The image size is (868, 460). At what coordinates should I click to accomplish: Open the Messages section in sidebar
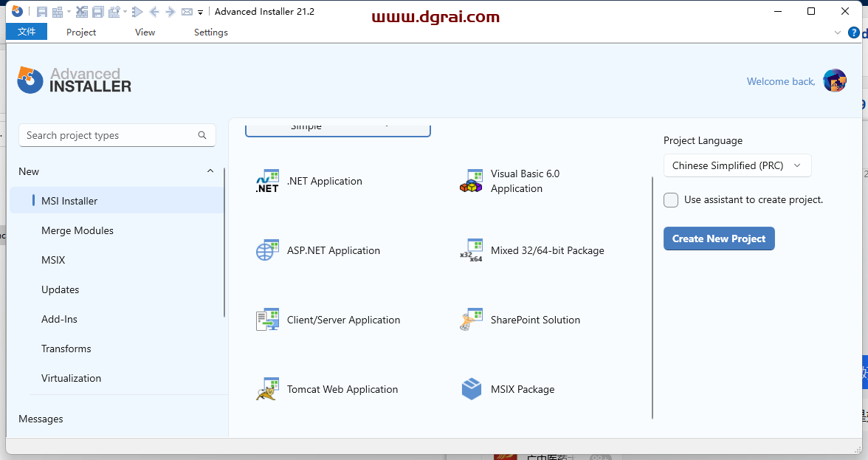(41, 419)
